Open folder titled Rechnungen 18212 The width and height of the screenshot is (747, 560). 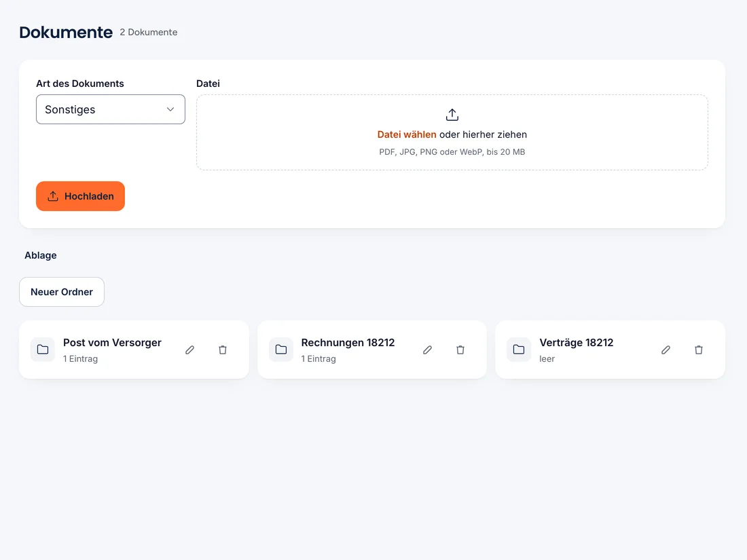coord(348,342)
